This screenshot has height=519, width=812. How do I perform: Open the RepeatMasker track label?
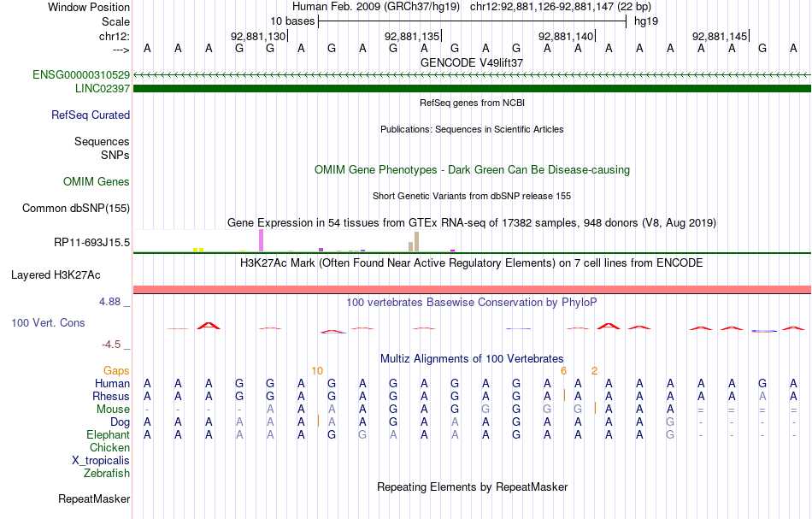point(94,498)
